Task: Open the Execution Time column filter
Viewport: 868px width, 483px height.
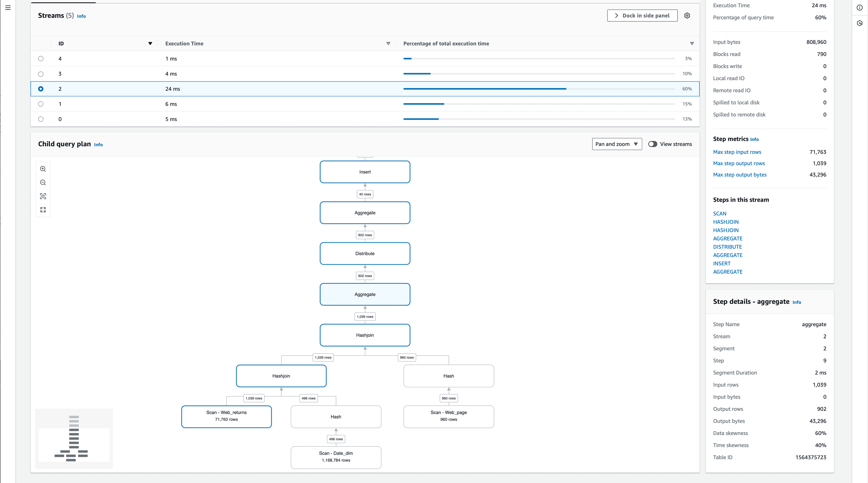Action: (388, 43)
